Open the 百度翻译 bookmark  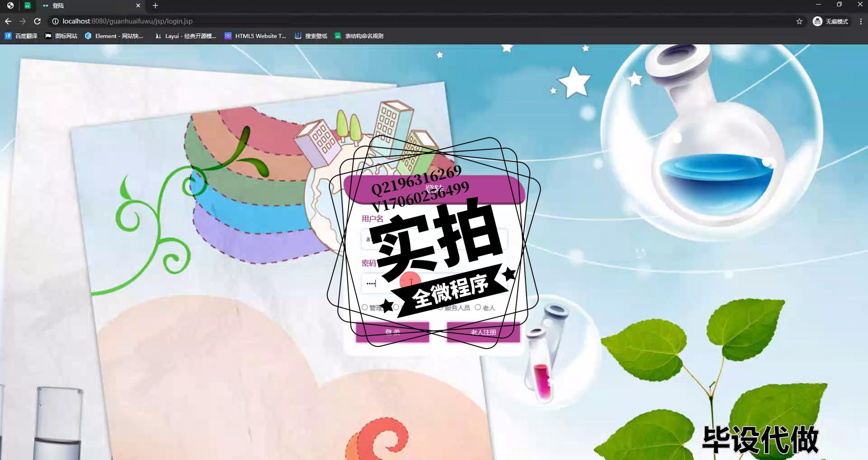pyautogui.click(x=21, y=36)
